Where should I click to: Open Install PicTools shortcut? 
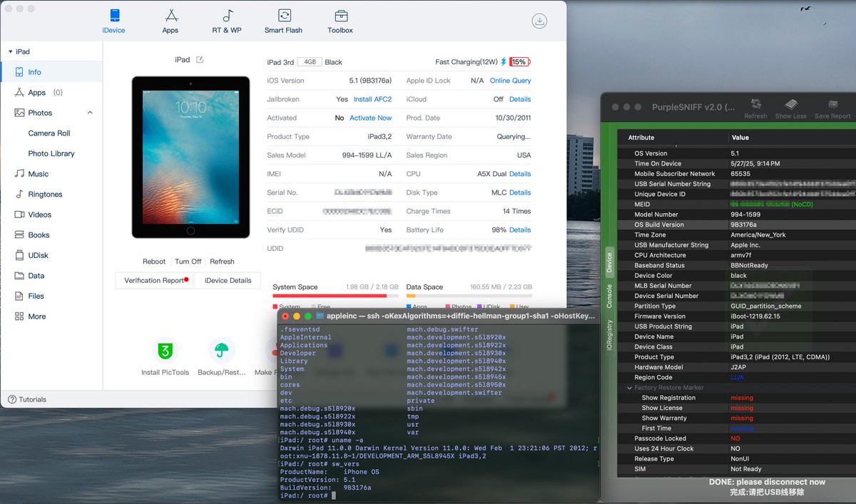(165, 357)
